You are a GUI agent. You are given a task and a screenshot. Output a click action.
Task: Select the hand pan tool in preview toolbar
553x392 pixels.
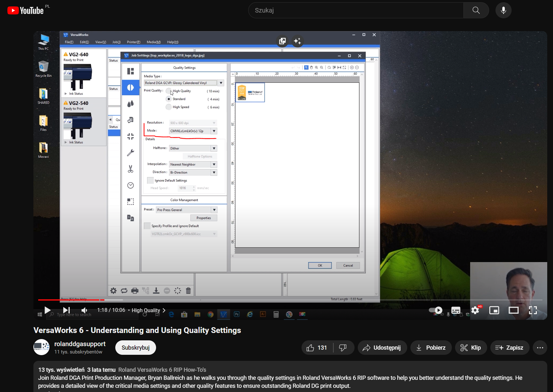(x=311, y=67)
